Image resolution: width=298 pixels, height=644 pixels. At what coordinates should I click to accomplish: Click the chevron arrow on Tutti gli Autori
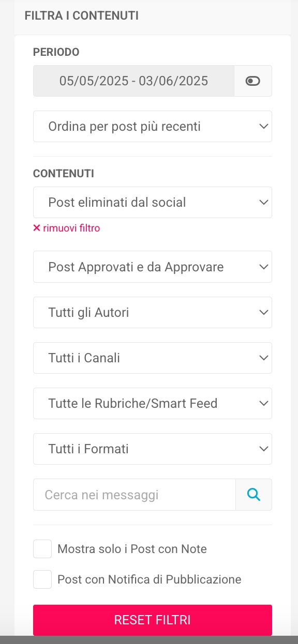[264, 312]
